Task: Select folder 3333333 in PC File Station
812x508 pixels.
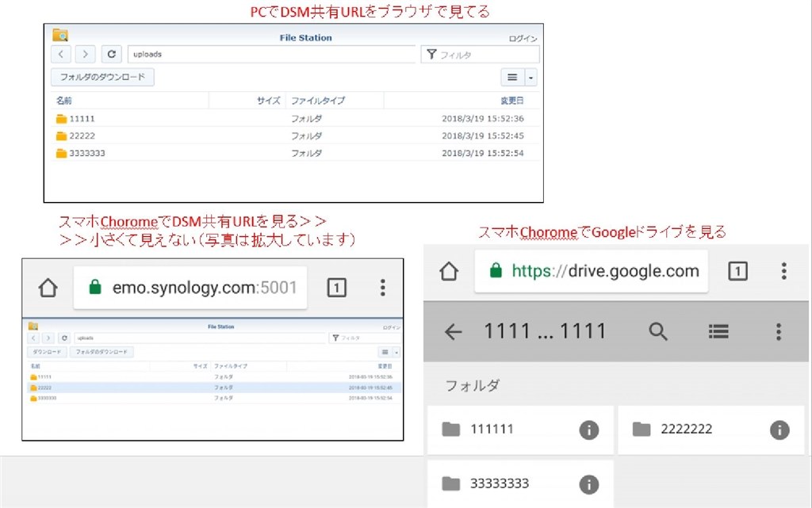Action: pos(295,153)
